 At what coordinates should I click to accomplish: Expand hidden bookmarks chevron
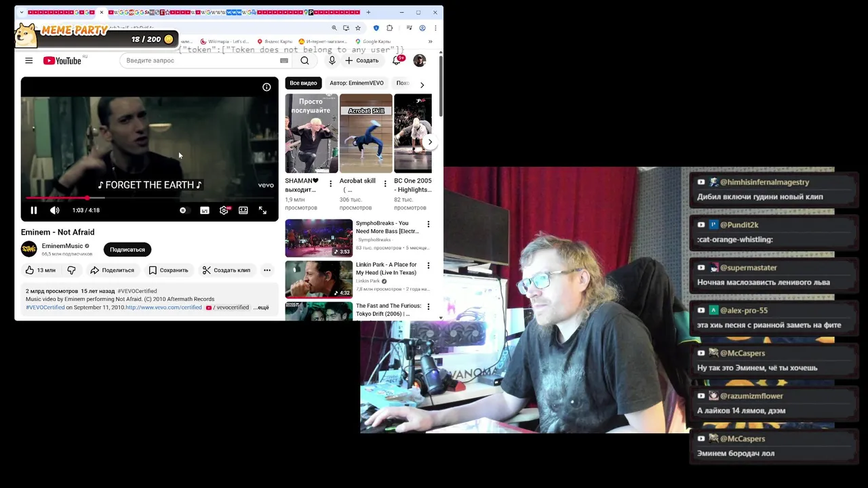(x=430, y=41)
